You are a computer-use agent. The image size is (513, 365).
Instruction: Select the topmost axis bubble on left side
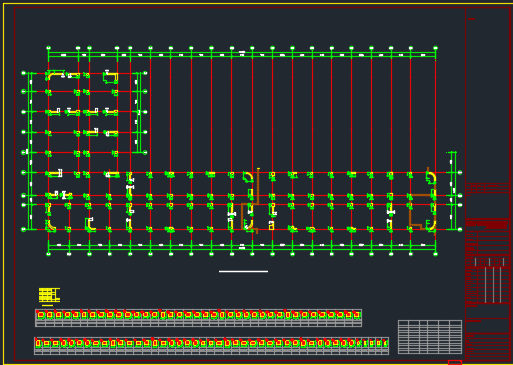[24, 73]
